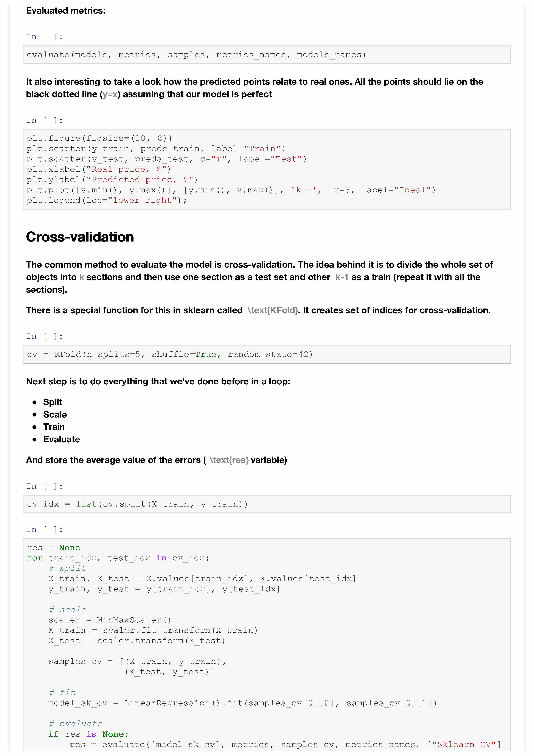Screen dimensions: 534x756
Task: Click the In [ ] prompt above KFold cell
Action: click(44, 336)
